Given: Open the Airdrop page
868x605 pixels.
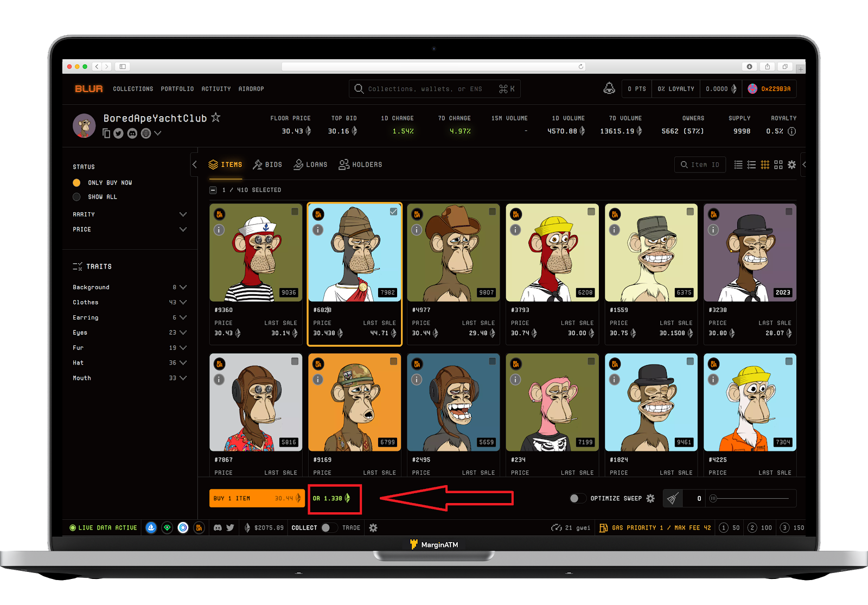Looking at the screenshot, I should click(x=251, y=89).
